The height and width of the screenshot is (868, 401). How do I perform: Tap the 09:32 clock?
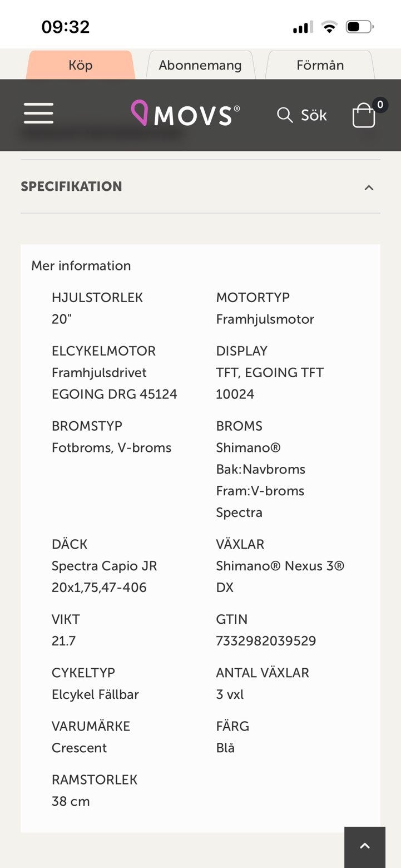click(x=66, y=27)
